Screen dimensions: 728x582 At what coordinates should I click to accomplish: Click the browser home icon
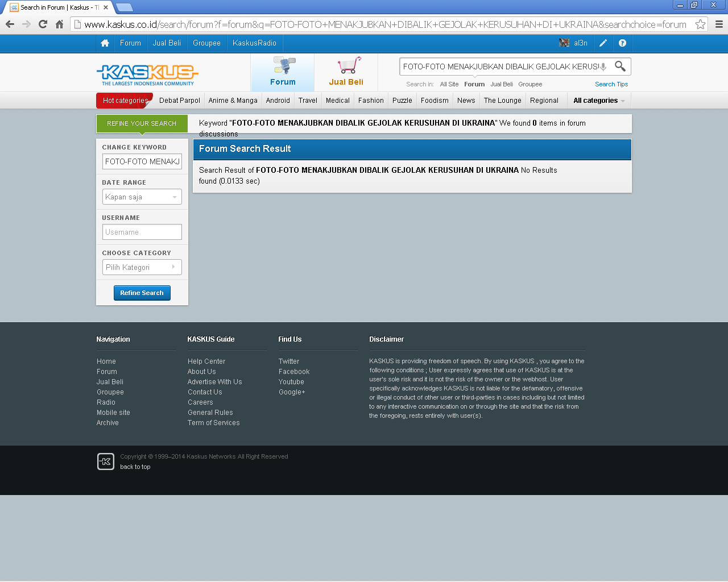coord(59,24)
